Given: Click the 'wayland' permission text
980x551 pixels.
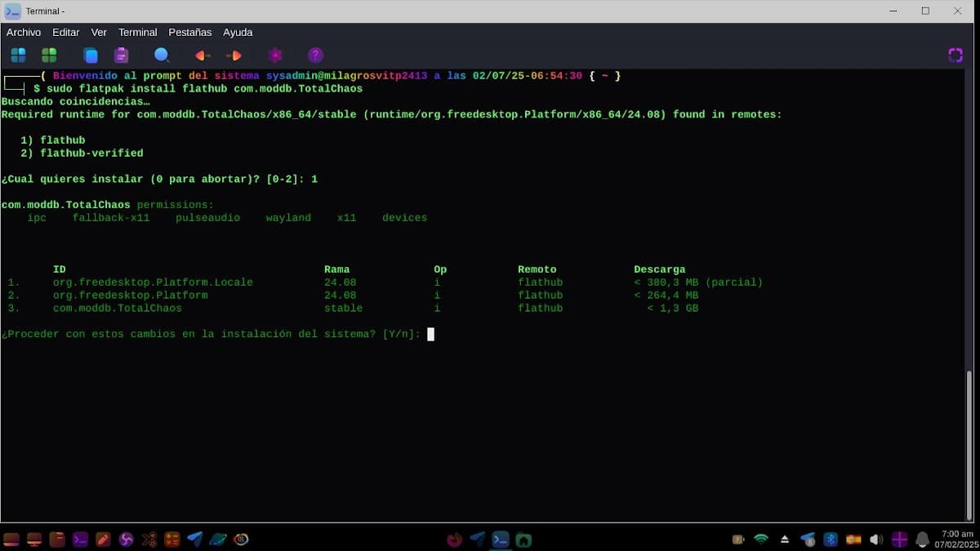Looking at the screenshot, I should point(288,218).
